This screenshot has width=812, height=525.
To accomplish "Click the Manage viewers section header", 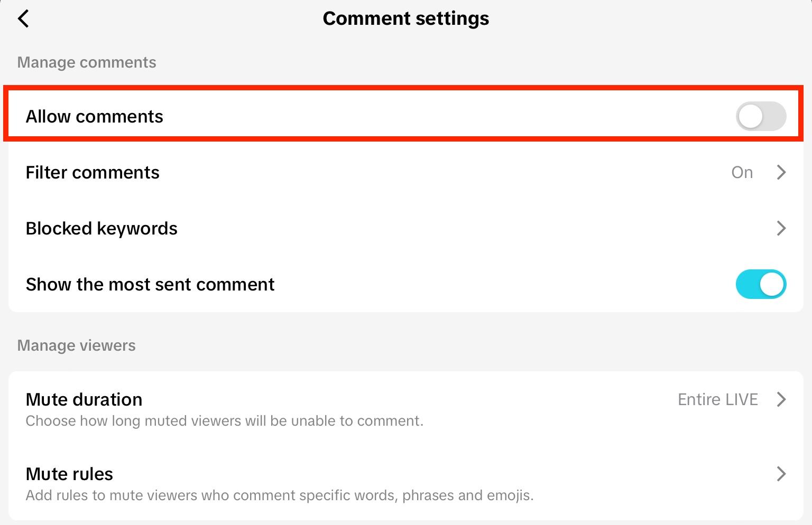I will point(77,345).
